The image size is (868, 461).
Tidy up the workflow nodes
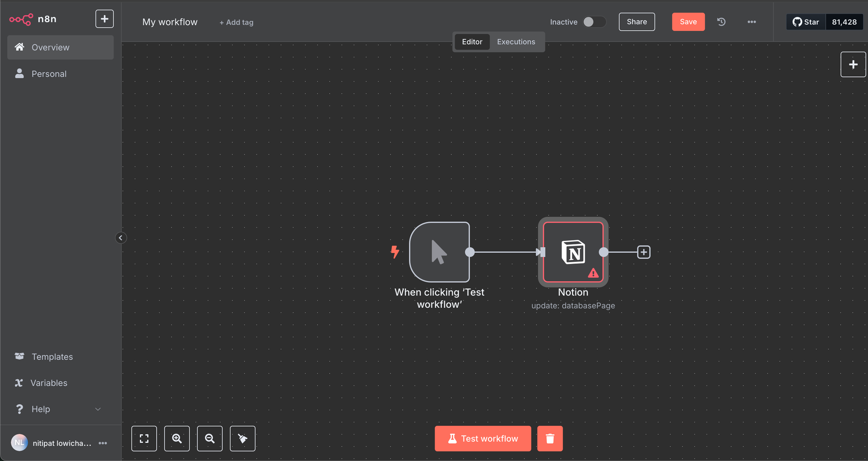coord(243,438)
